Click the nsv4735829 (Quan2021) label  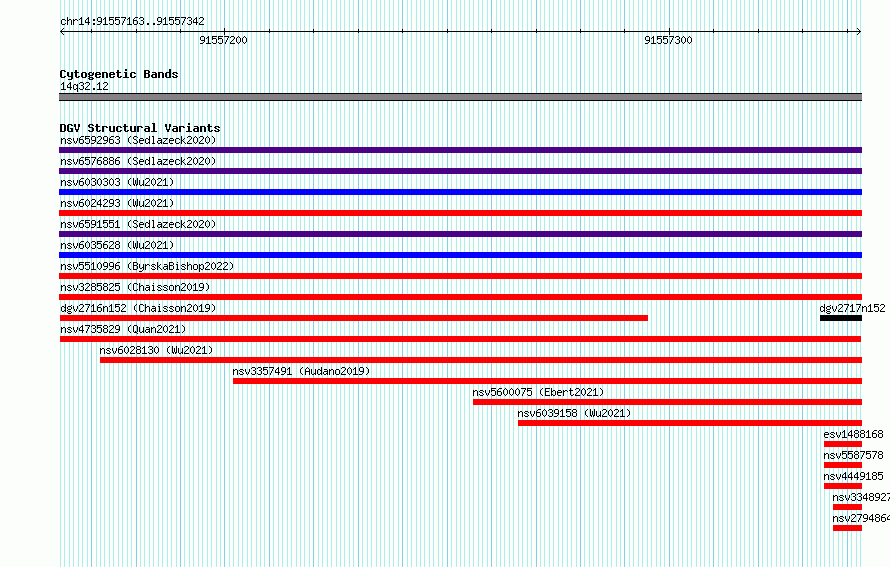tap(123, 329)
